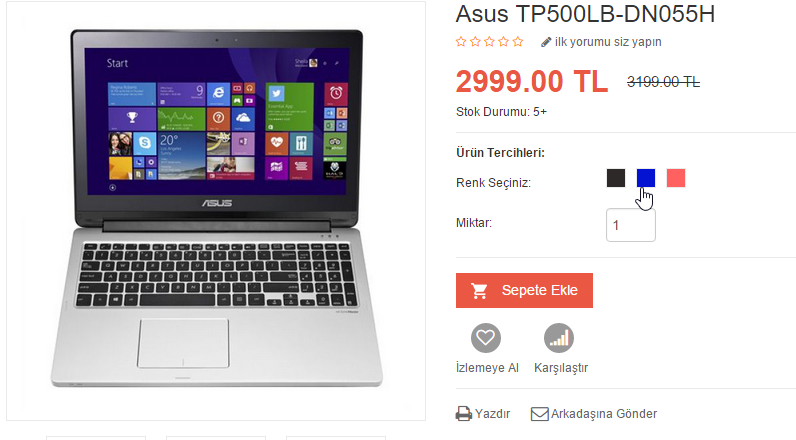The image size is (796, 440).
Task: Rate the product with the first star
Action: [461, 42]
